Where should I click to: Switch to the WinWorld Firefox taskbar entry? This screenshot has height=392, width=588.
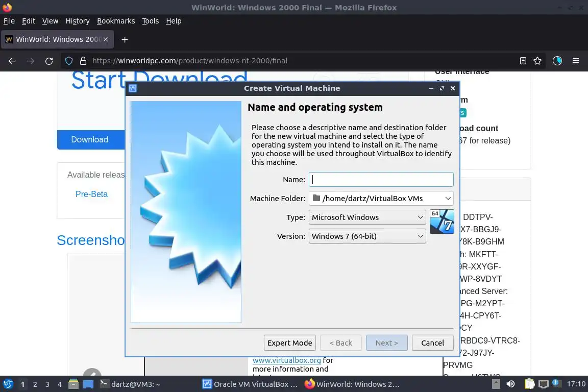coord(352,384)
